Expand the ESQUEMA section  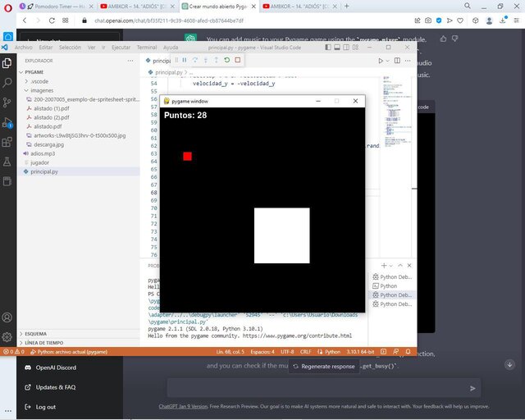[35, 334]
